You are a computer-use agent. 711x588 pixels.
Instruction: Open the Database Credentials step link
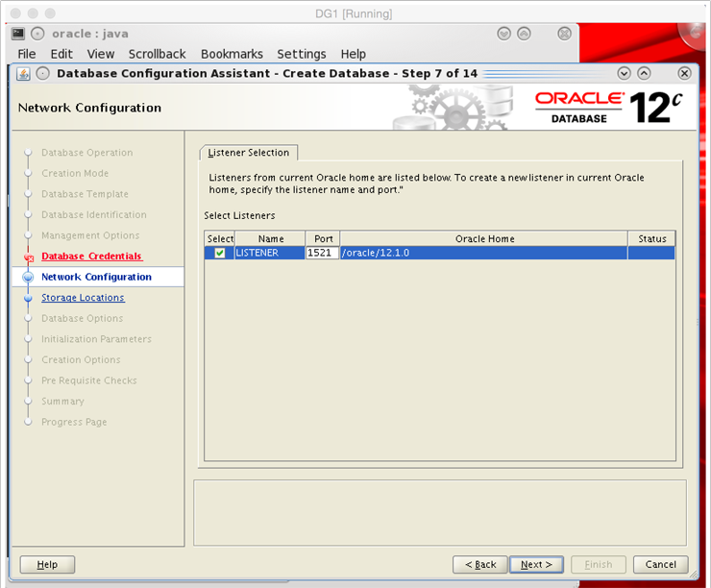[91, 257]
